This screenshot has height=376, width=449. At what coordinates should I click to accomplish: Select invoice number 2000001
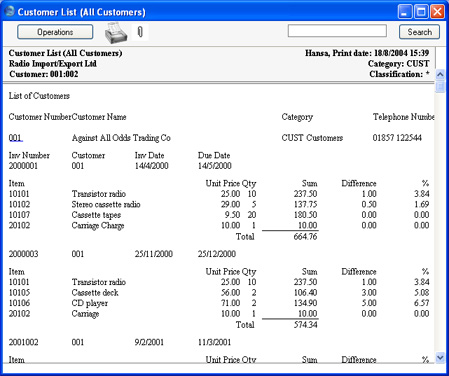[x=23, y=166]
